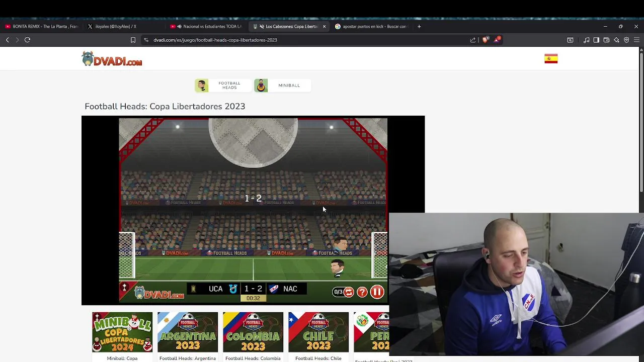This screenshot has height=362, width=644.
Task: Click the tab search icon in toolbar
Action: coord(570,40)
